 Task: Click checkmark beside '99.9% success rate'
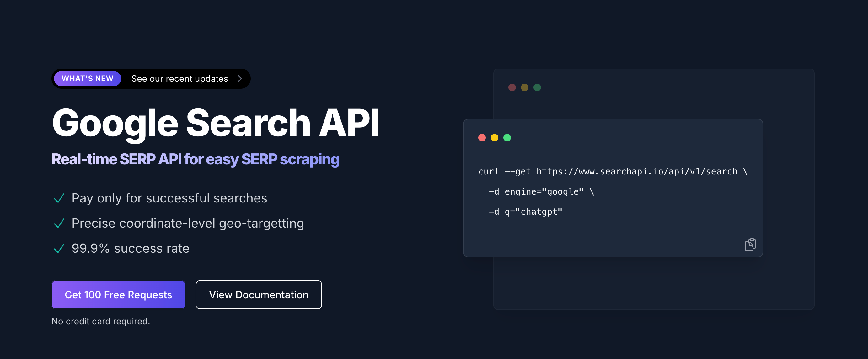59,249
